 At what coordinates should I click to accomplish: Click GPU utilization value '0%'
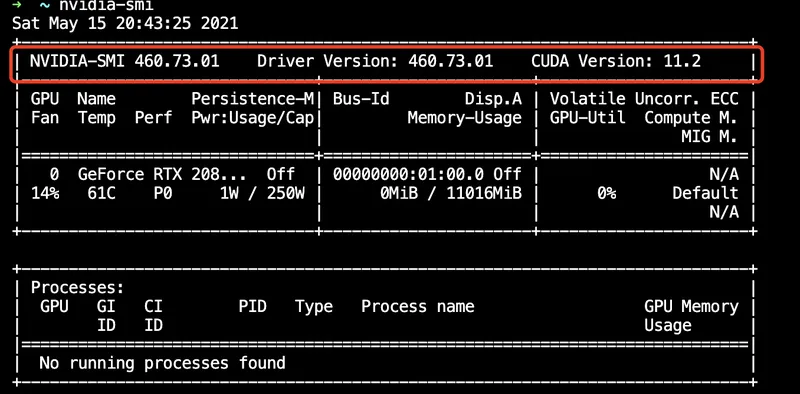coord(607,193)
